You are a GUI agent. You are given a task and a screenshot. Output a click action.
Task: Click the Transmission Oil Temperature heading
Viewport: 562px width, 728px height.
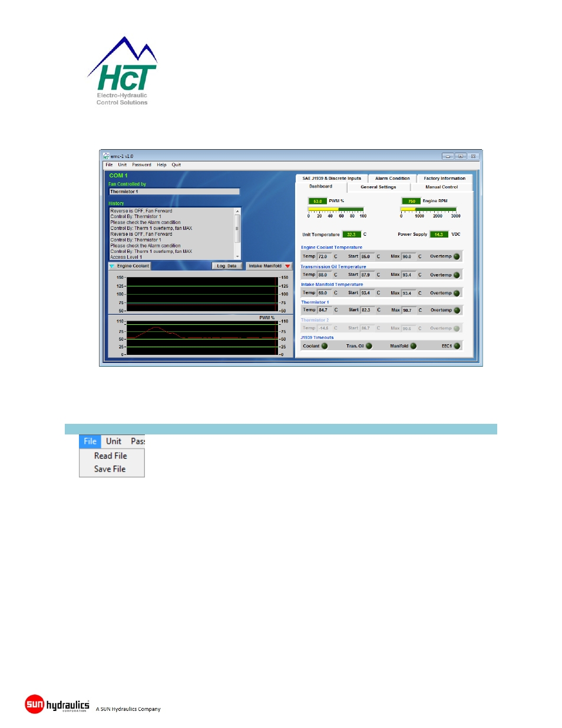(x=333, y=266)
